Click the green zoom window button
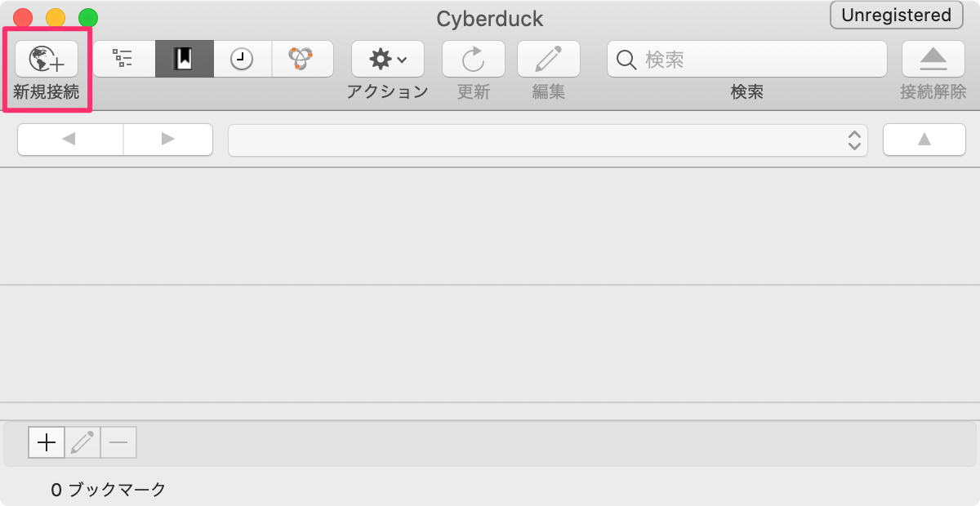The height and width of the screenshot is (506, 980). [x=87, y=18]
